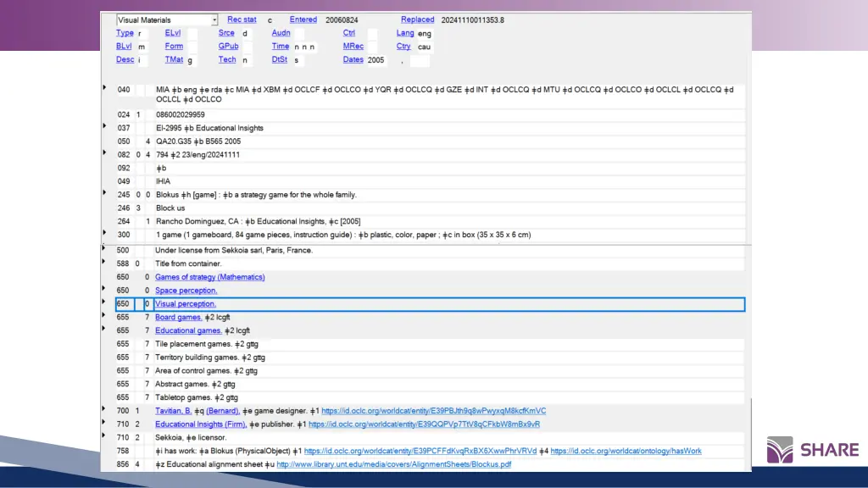The width and height of the screenshot is (868, 488).
Task: Follow the Games of strategy (Mathematics) heading link
Action: pyautogui.click(x=210, y=277)
